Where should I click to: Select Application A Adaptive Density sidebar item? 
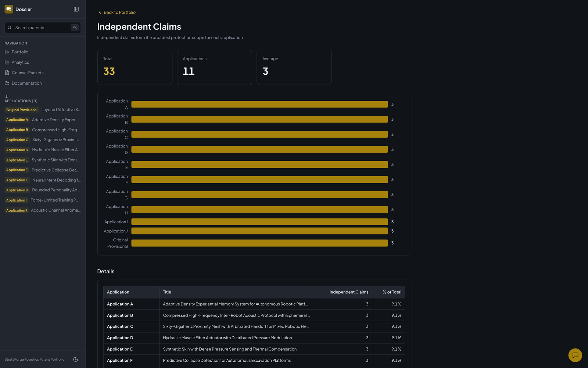pyautogui.click(x=43, y=120)
